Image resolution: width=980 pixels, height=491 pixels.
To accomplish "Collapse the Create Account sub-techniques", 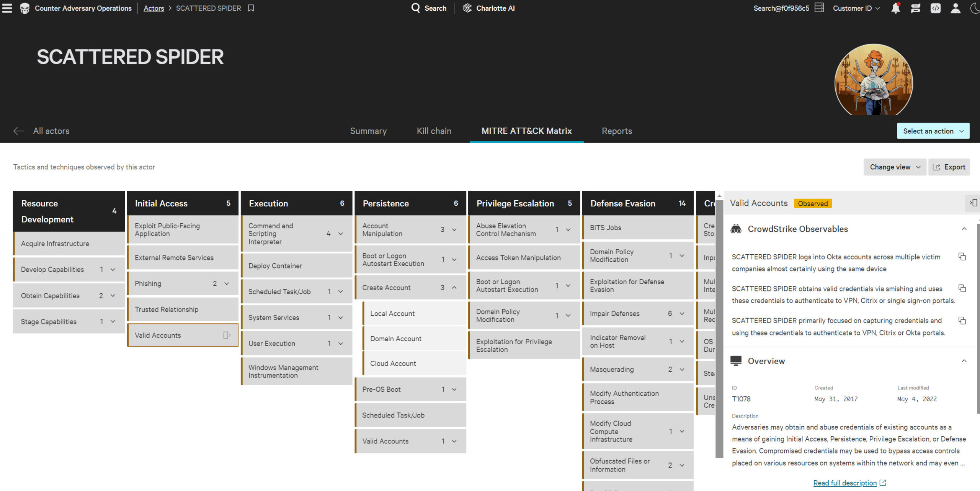I will pyautogui.click(x=454, y=288).
